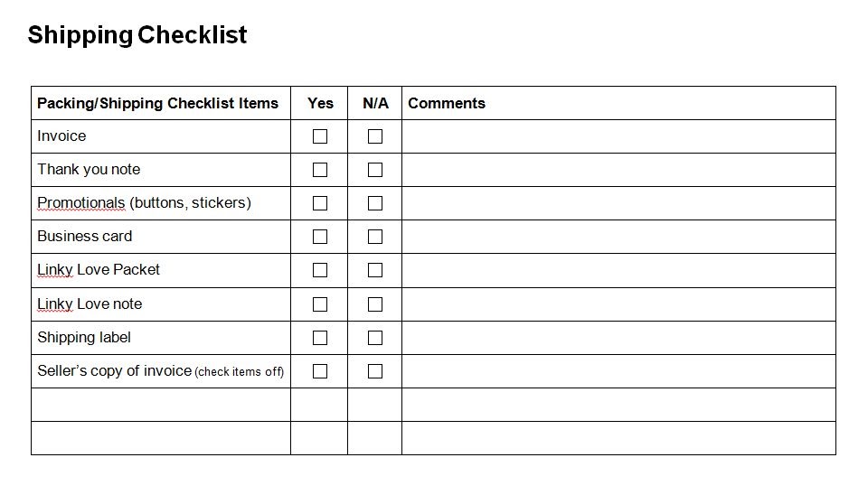Check Yes for Seller's copy of invoice
The width and height of the screenshot is (868, 495).
coord(320,371)
